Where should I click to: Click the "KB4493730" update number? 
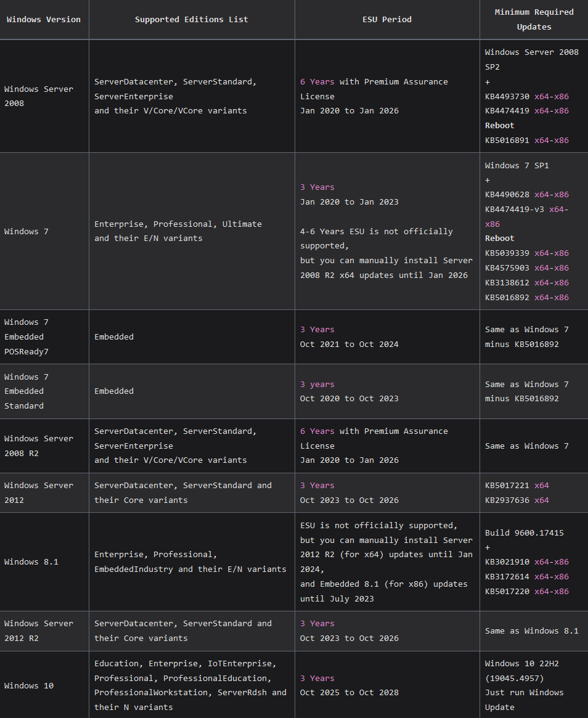pos(507,97)
